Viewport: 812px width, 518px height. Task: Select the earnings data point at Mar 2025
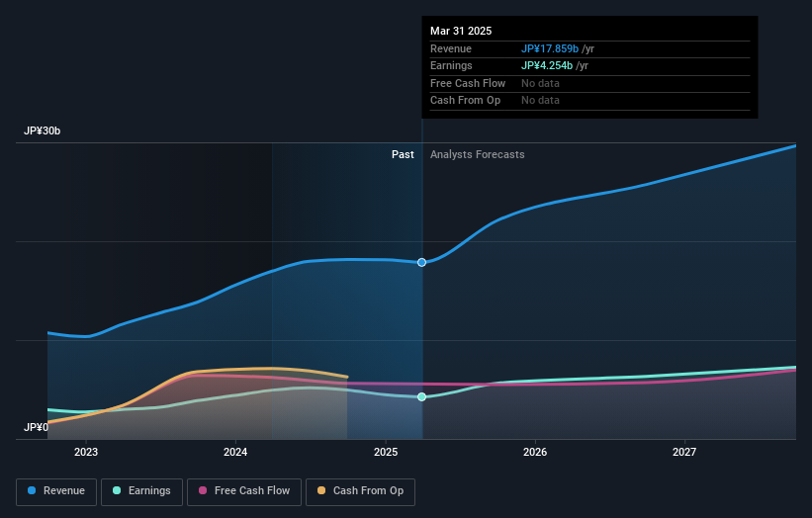tap(422, 397)
